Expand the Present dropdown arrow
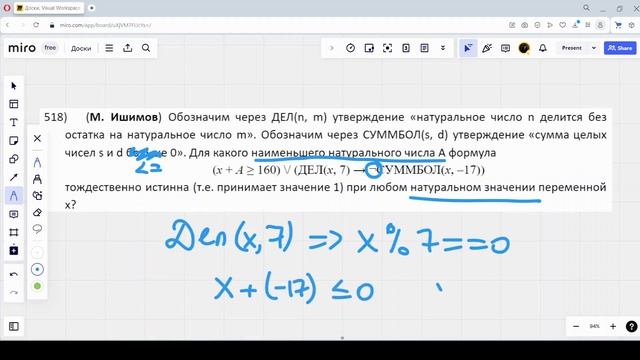The image size is (640, 360). (594, 48)
